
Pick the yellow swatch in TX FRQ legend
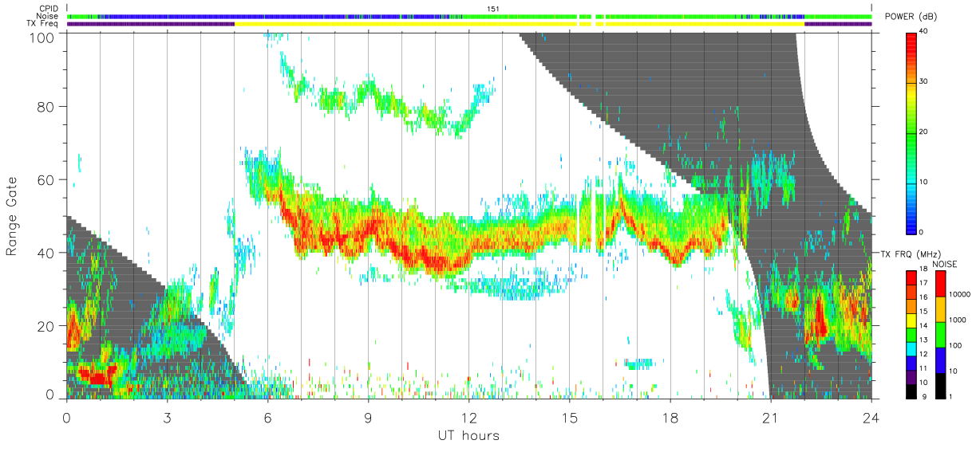[911, 320]
